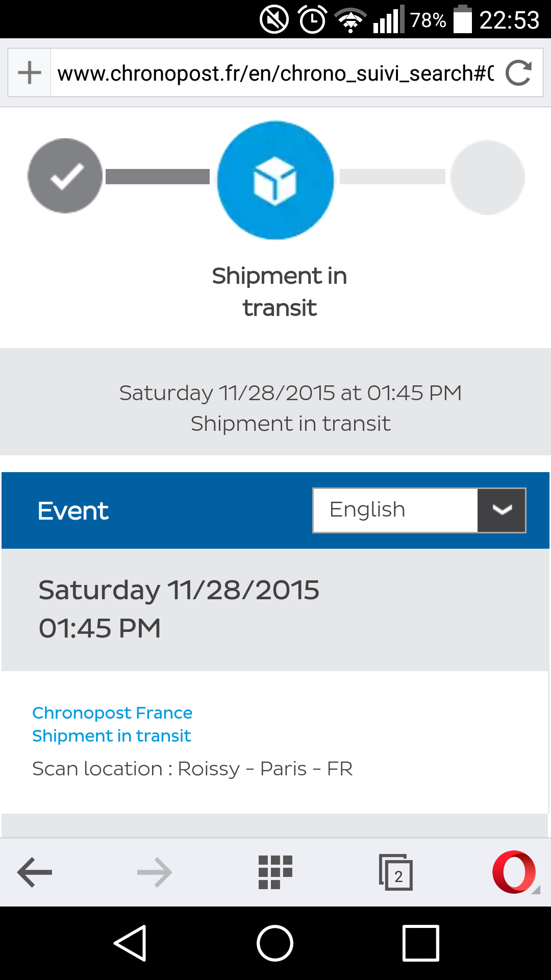This screenshot has height=980, width=551.
Task: Reload the page with the refresh icon
Action: (518, 72)
